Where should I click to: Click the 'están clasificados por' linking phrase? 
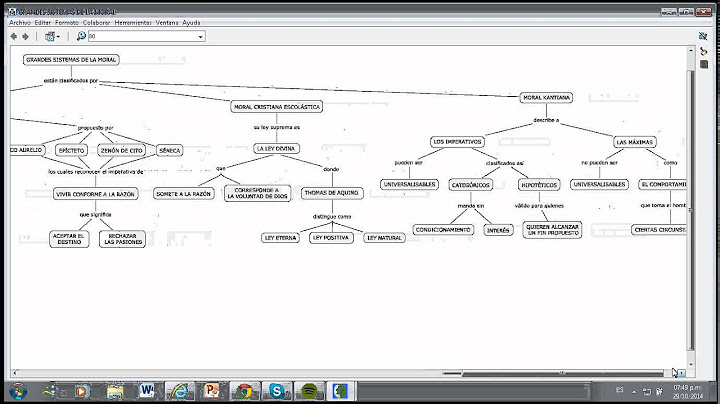71,80
